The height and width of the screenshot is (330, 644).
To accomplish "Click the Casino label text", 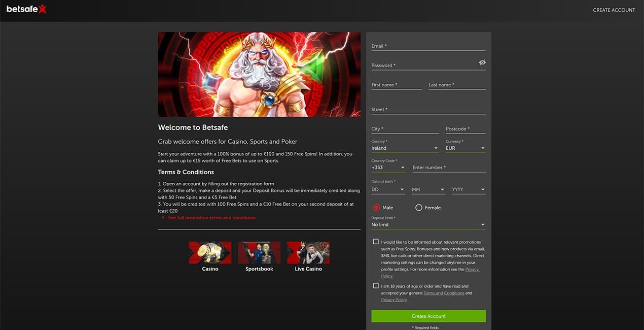I will tap(210, 269).
